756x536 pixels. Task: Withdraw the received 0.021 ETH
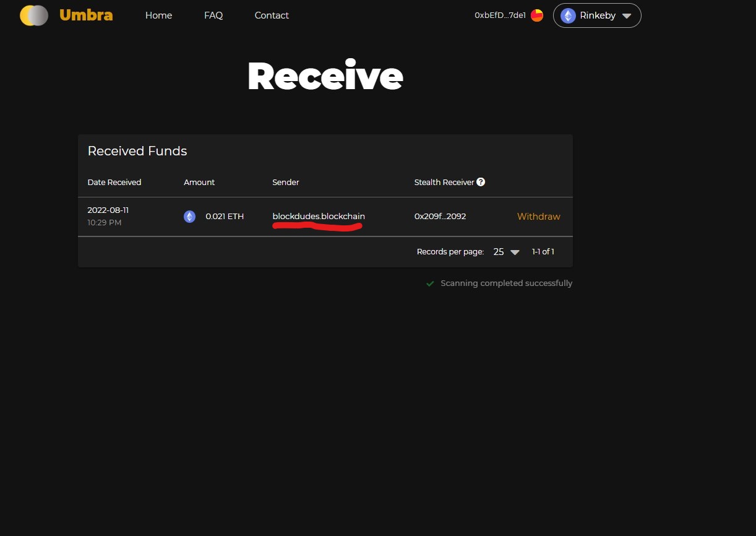pyautogui.click(x=538, y=216)
